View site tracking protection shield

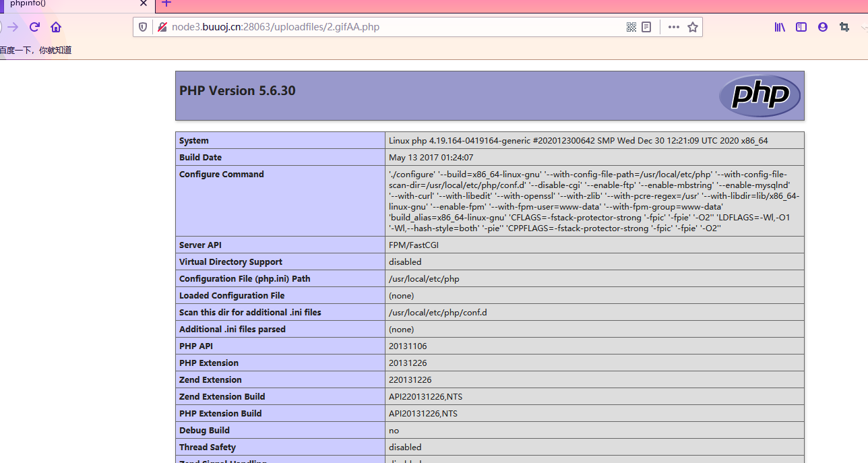(142, 27)
